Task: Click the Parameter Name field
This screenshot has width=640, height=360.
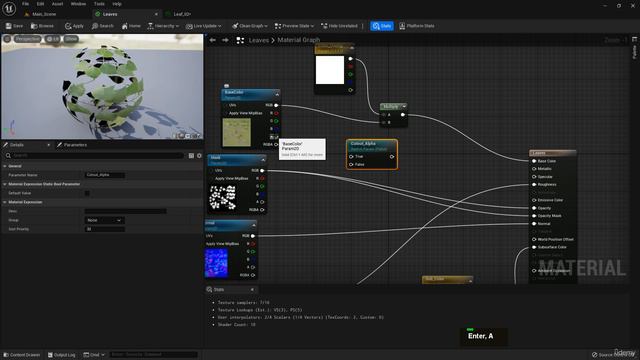Action: (x=105, y=175)
